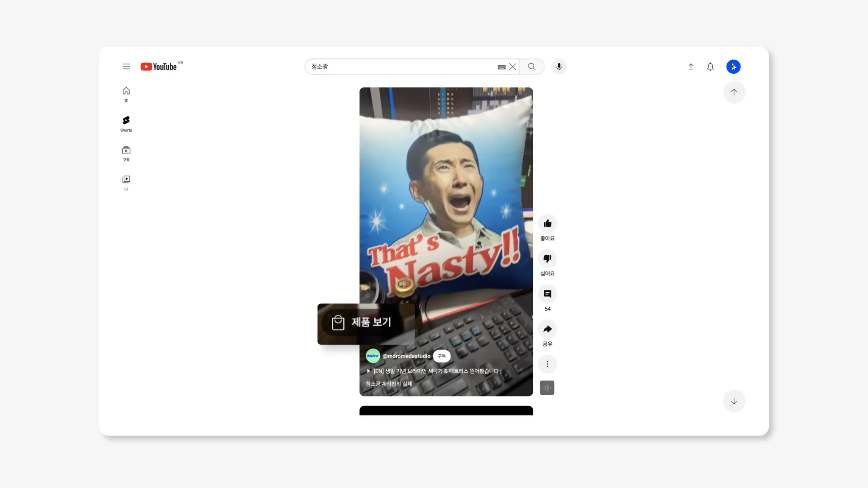The height and width of the screenshot is (488, 868).
Task: Select Shorts in the sidebar
Action: click(x=126, y=124)
